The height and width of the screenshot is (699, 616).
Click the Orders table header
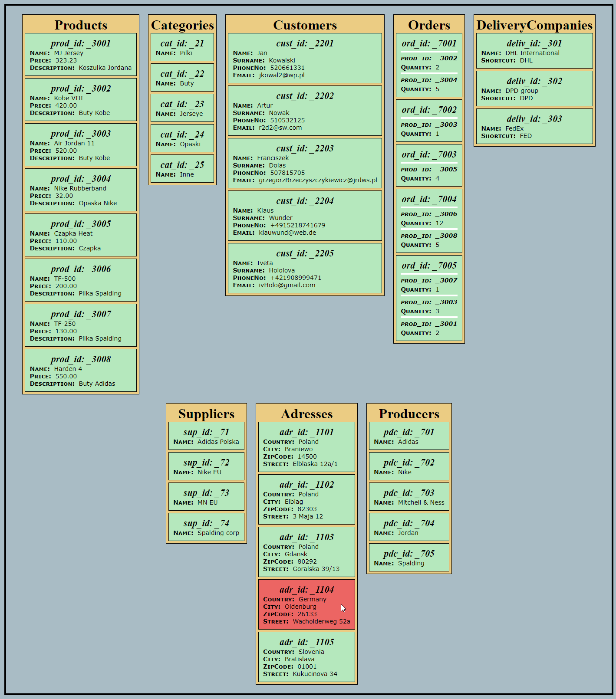[429, 25]
